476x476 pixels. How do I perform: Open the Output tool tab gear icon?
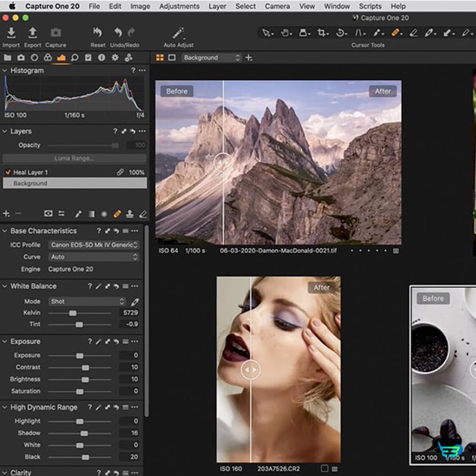pyautogui.click(x=115, y=58)
